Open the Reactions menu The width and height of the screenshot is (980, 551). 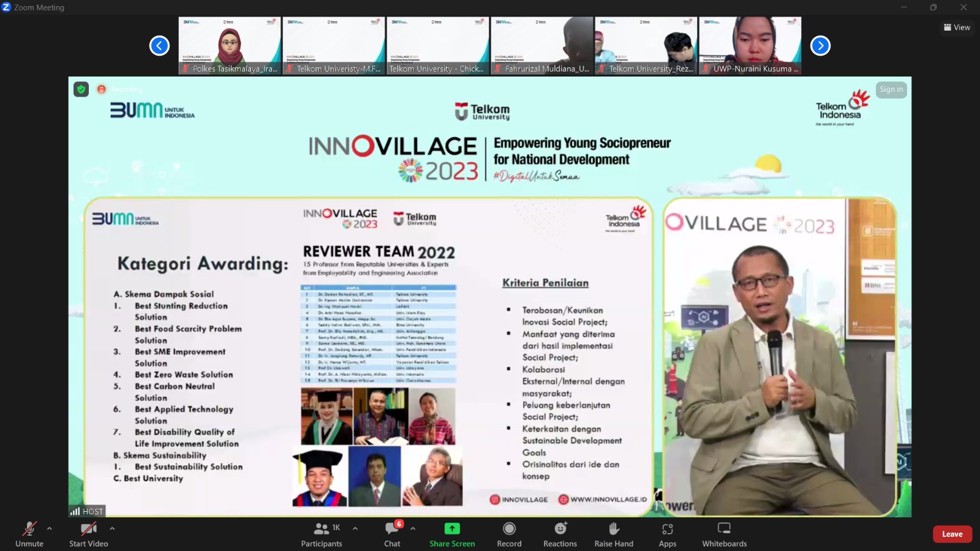560,534
